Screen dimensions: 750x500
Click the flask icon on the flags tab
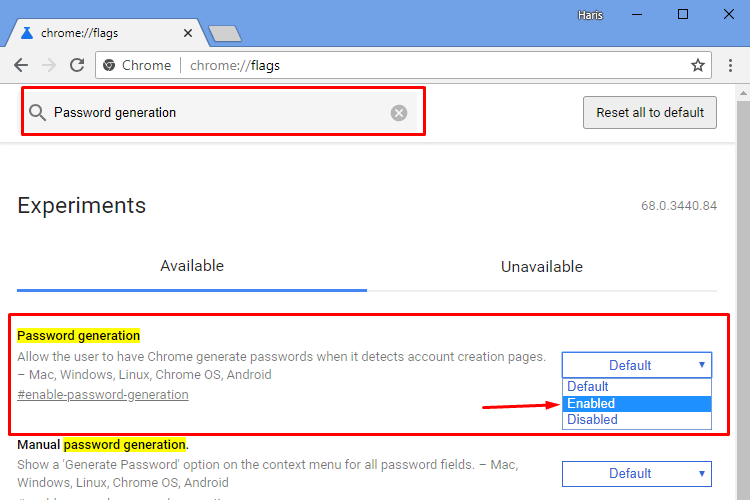tap(27, 33)
